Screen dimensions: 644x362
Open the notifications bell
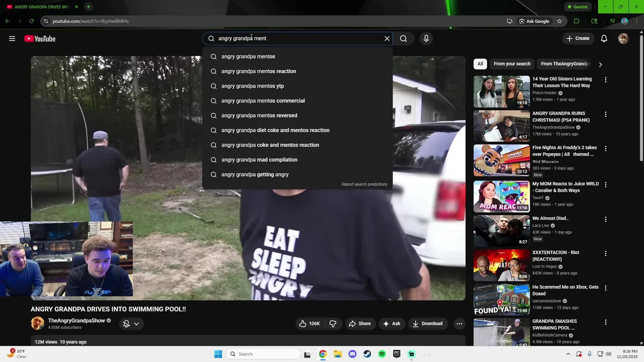[x=604, y=39]
